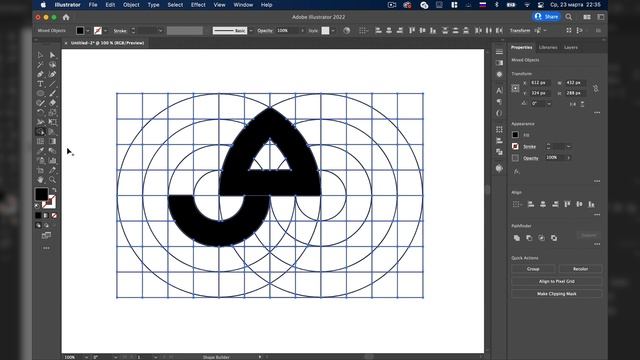The height and width of the screenshot is (360, 640).
Task: Select the Line Segment tool
Action: pos(52,84)
